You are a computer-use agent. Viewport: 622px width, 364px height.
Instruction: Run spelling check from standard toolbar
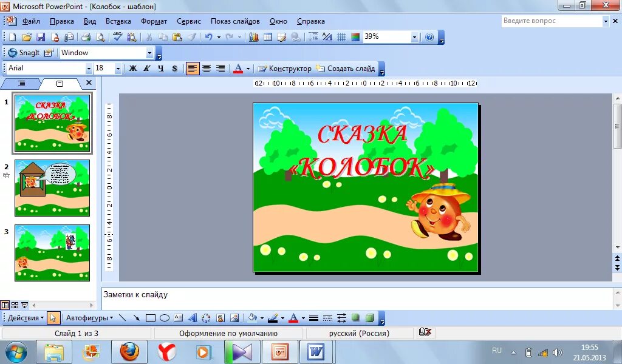coord(117,37)
